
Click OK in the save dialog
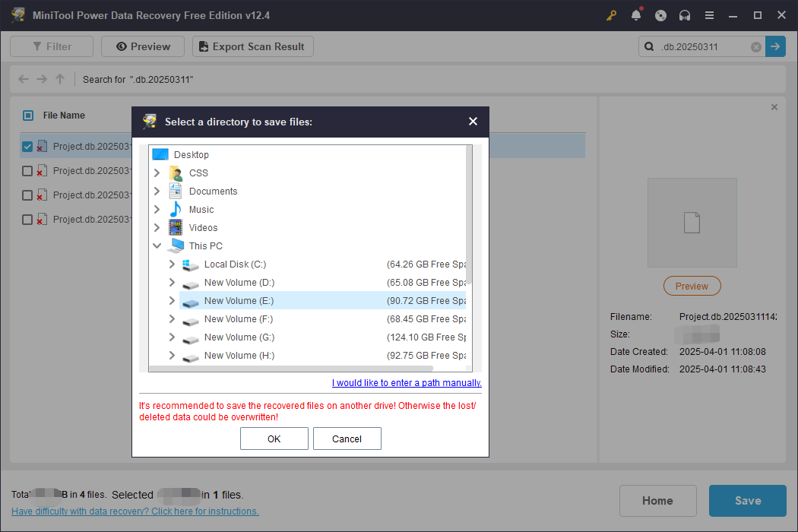click(x=274, y=439)
